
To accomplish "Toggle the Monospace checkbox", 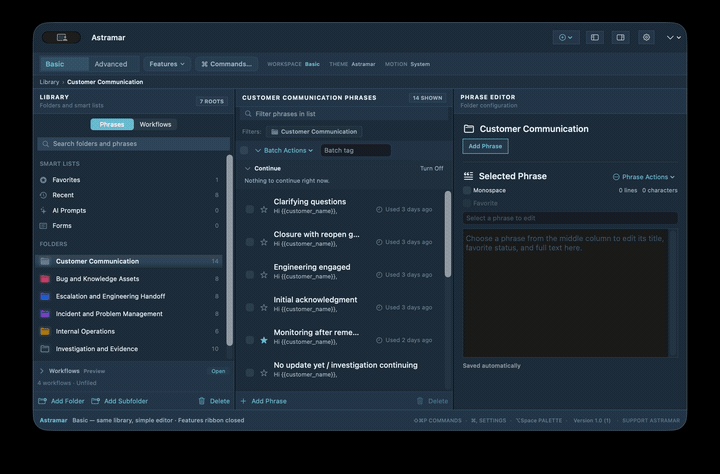I will coord(467,190).
